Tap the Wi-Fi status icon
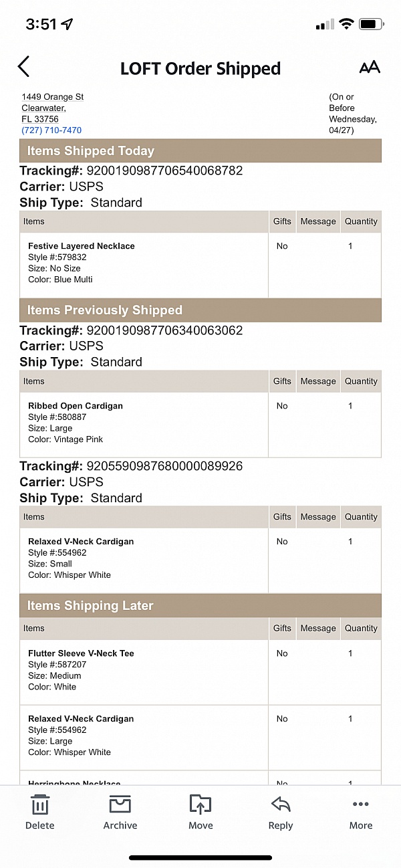This screenshot has height=868, width=401. pyautogui.click(x=346, y=24)
